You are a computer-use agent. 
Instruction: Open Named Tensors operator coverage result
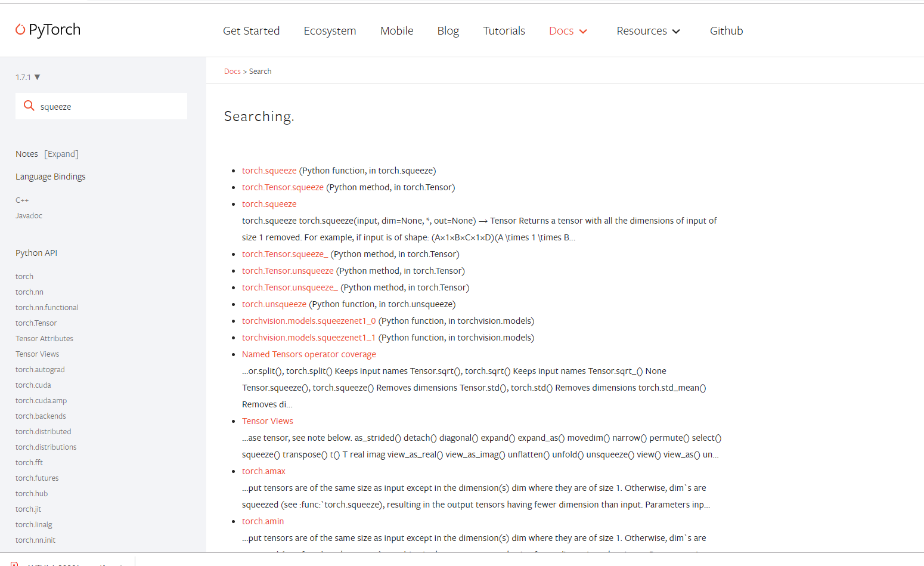pyautogui.click(x=309, y=354)
